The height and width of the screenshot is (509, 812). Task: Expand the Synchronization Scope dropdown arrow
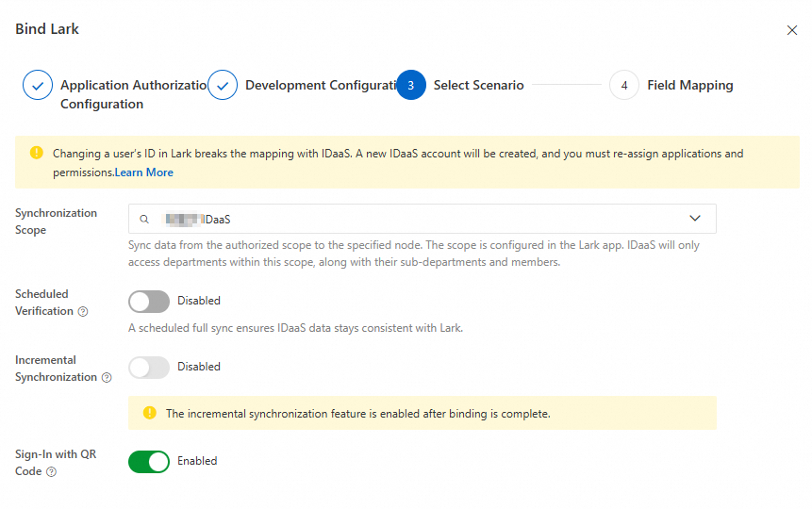point(695,219)
